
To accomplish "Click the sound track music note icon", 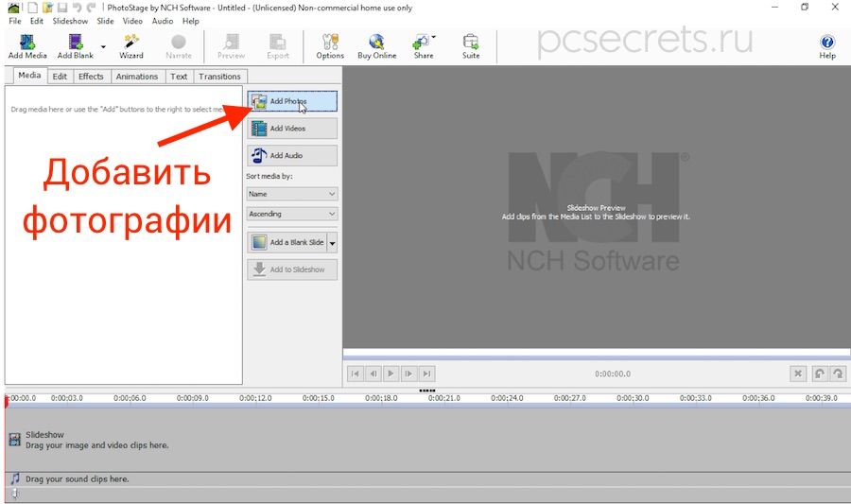I will 15,478.
